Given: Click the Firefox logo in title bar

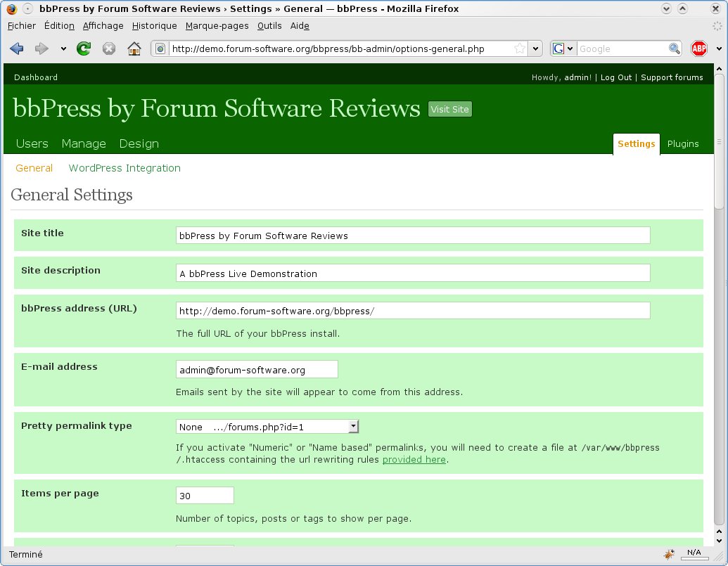Looking at the screenshot, I should coord(12,9).
